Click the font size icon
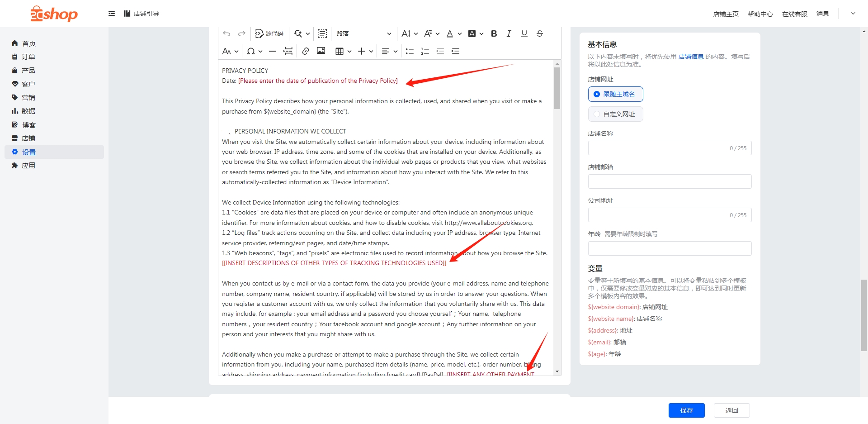The width and height of the screenshot is (868, 424). click(x=406, y=33)
